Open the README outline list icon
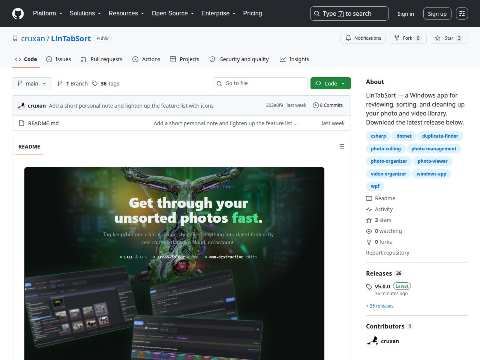The image size is (480, 360). click(x=341, y=146)
